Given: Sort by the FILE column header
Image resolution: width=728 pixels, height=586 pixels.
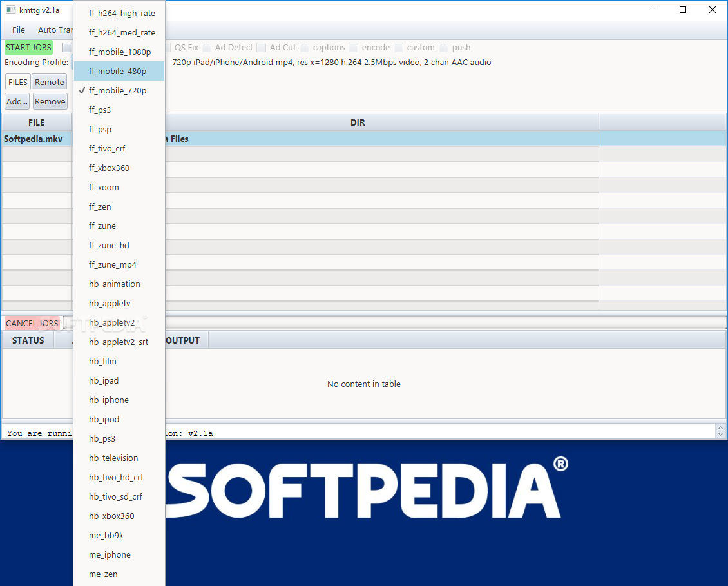Looking at the screenshot, I should pyautogui.click(x=37, y=122).
